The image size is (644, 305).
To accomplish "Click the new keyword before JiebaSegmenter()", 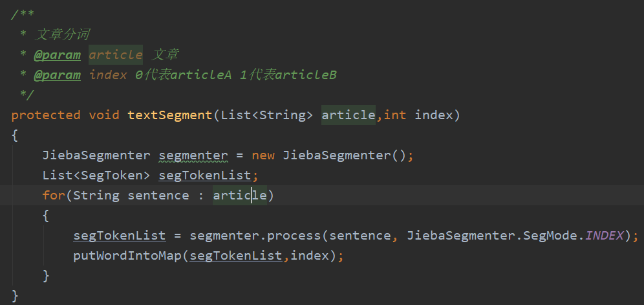I will pyautogui.click(x=263, y=155).
